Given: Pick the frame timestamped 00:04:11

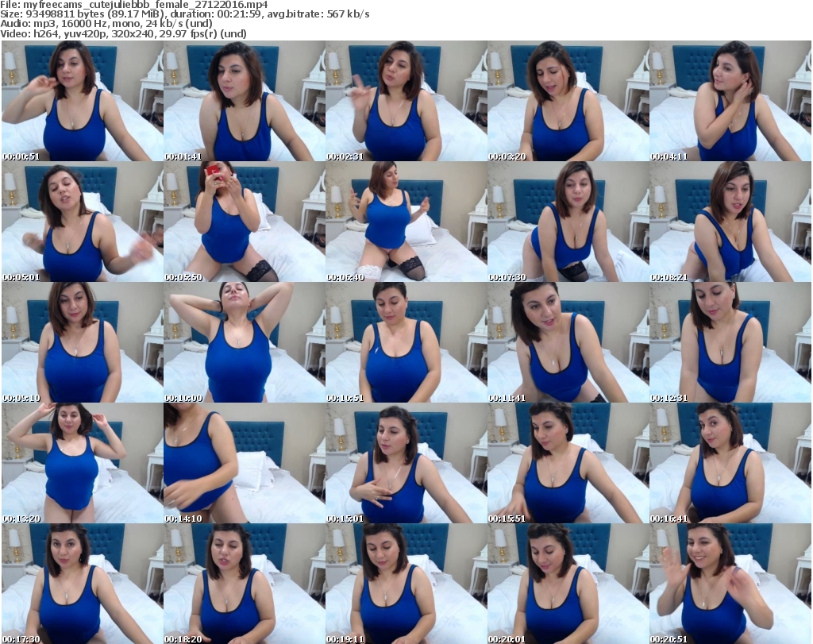Looking at the screenshot, I should point(730,102).
